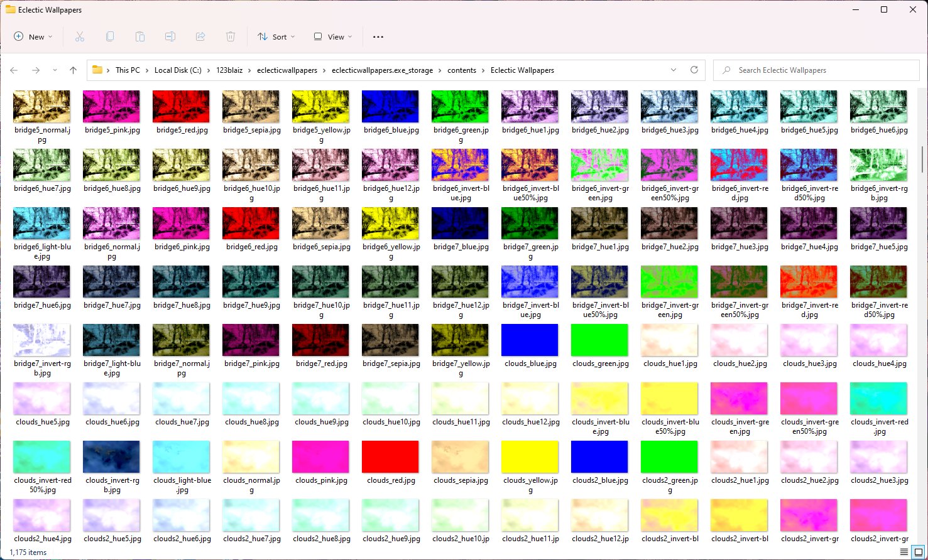Switch to large thumbnails view icon
This screenshot has height=560, width=928.
tap(919, 552)
